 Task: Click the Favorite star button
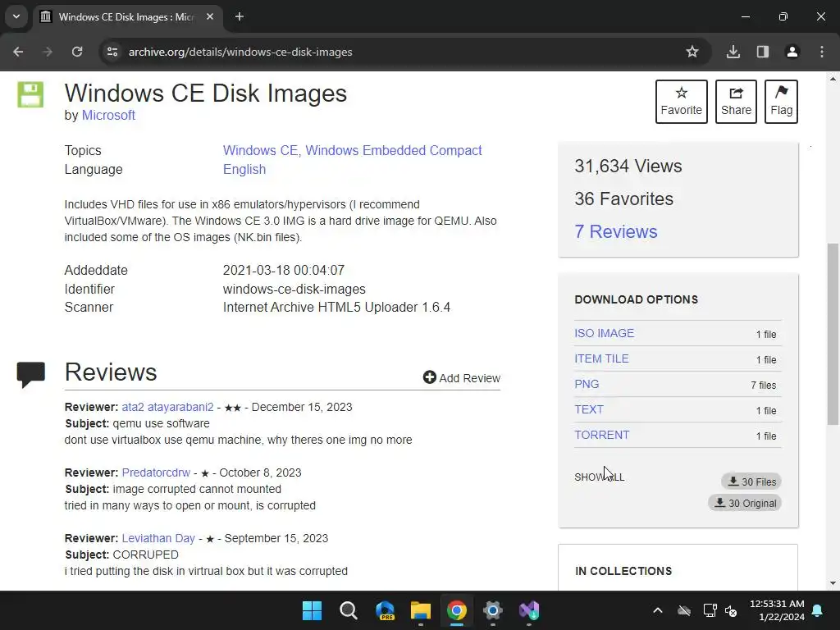click(x=682, y=102)
